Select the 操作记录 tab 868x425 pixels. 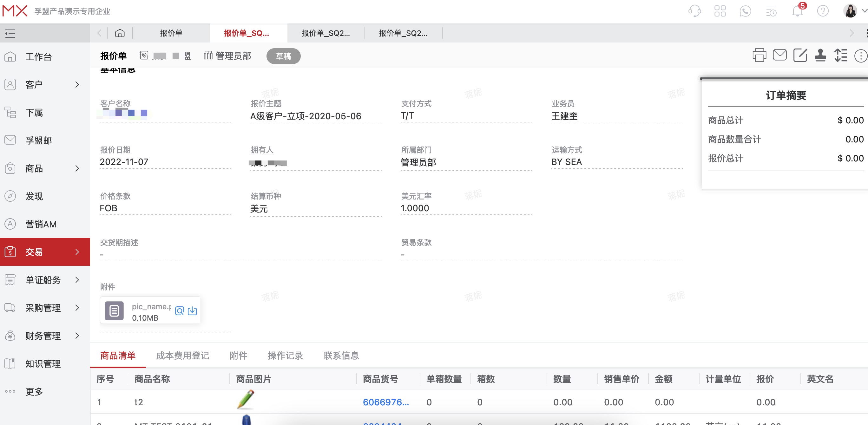(286, 356)
